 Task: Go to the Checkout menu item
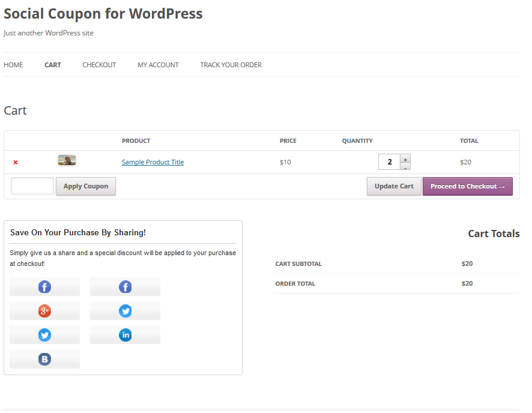tap(99, 65)
